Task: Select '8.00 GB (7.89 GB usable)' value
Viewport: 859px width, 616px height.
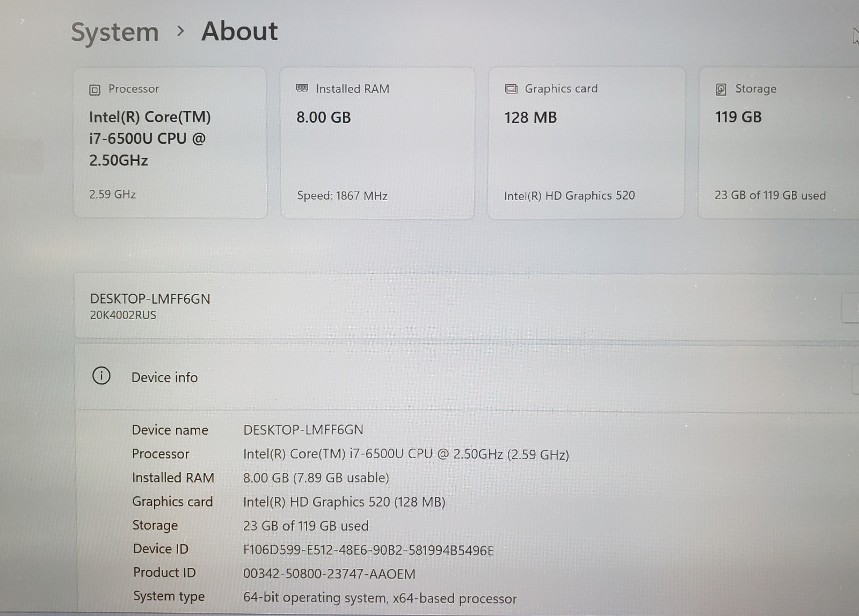Action: tap(316, 478)
